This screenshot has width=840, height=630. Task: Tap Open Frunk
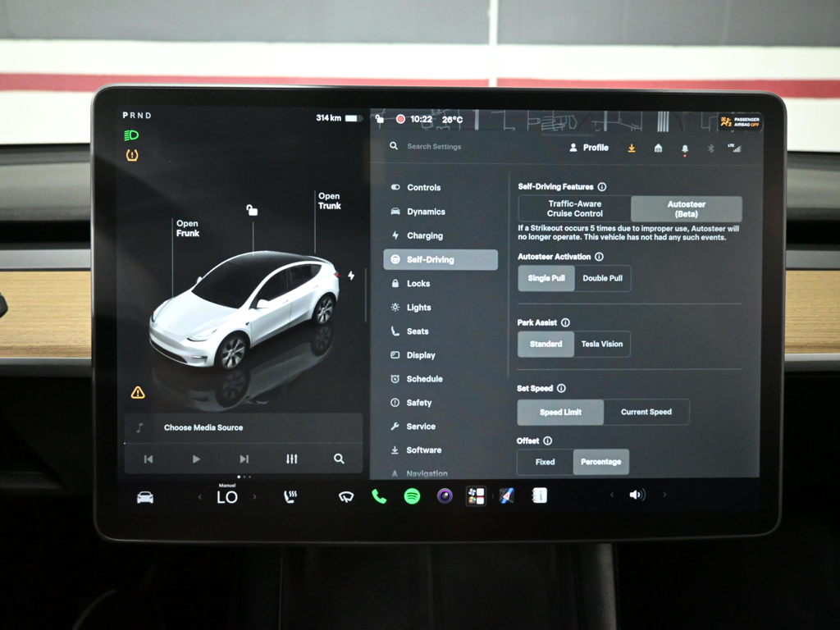pyautogui.click(x=188, y=228)
